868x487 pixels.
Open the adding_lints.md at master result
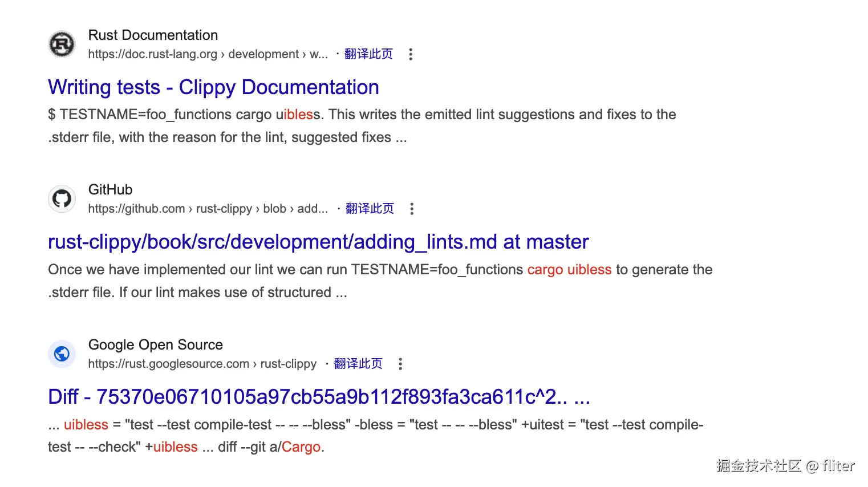[318, 242]
